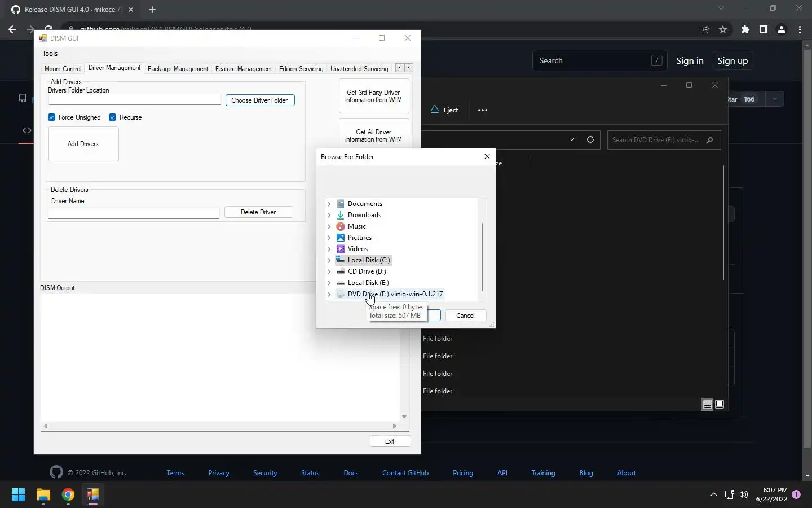The width and height of the screenshot is (812, 508).
Task: Click Eject in the File Explorer toolbar
Action: (444, 110)
